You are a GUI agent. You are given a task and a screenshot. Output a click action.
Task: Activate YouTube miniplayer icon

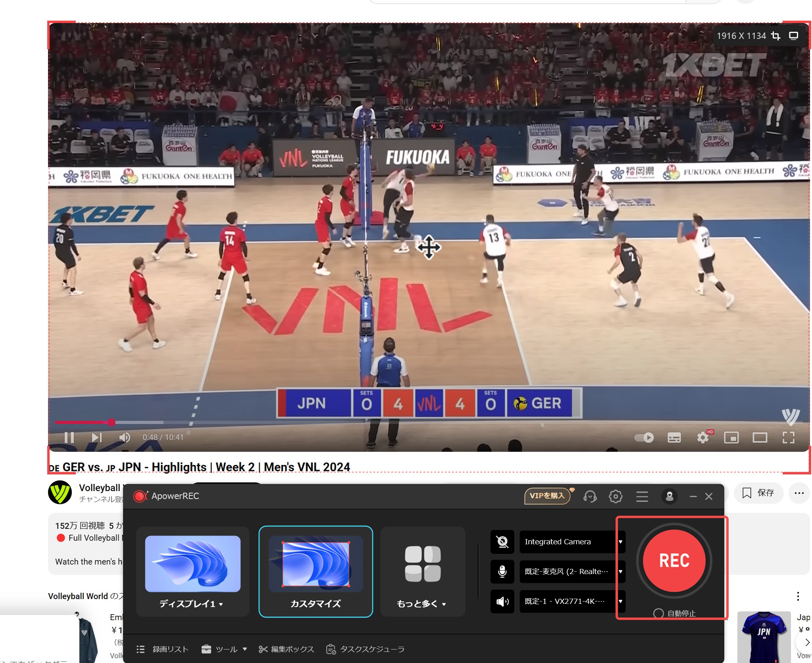click(731, 438)
